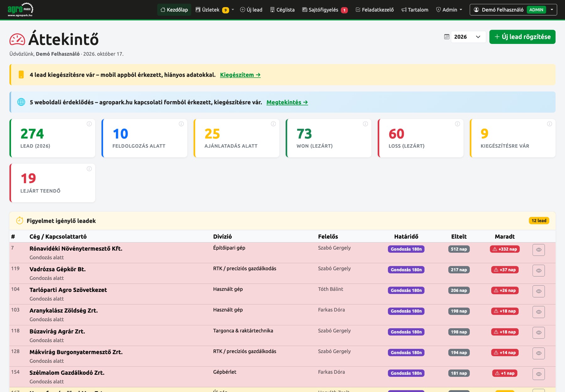Click info icon on 274 Lead card
Viewport: 565px width, 392px height.
[89, 124]
